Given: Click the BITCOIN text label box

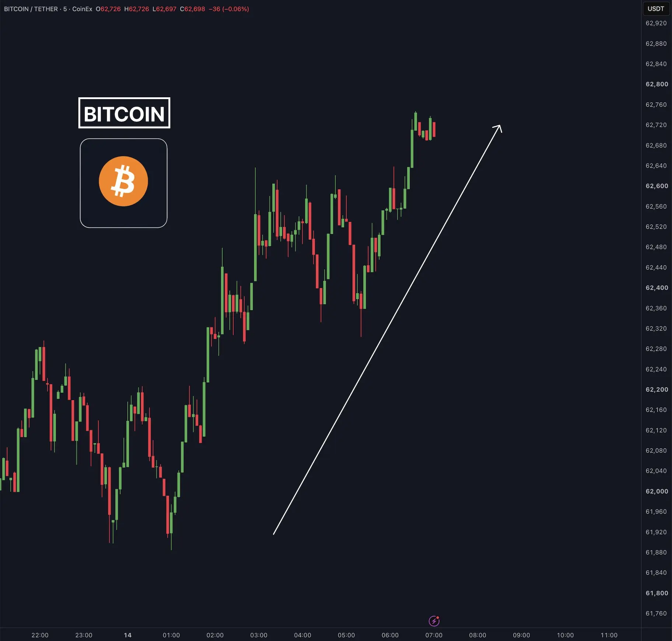Looking at the screenshot, I should pyautogui.click(x=124, y=113).
